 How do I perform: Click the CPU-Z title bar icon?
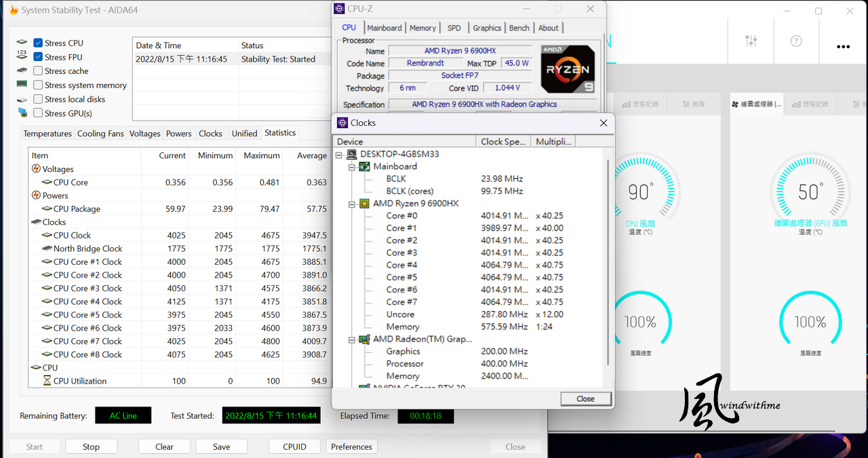coord(340,9)
